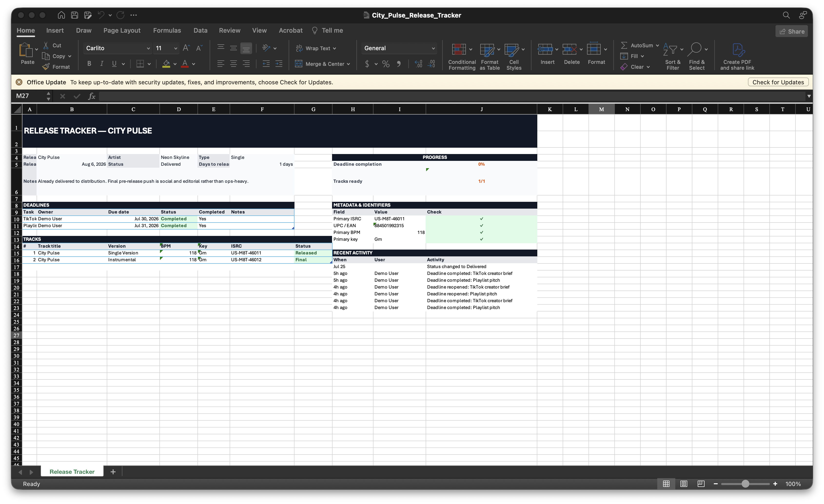Switch to Page Layout view in status bar

684,484
